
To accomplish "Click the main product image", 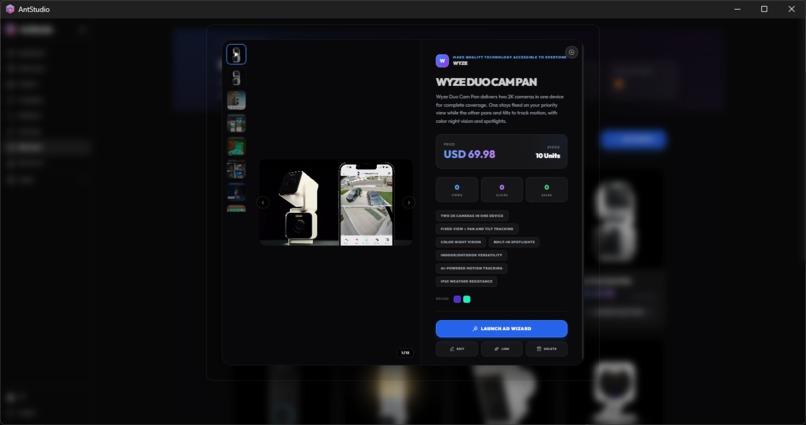I will point(336,202).
